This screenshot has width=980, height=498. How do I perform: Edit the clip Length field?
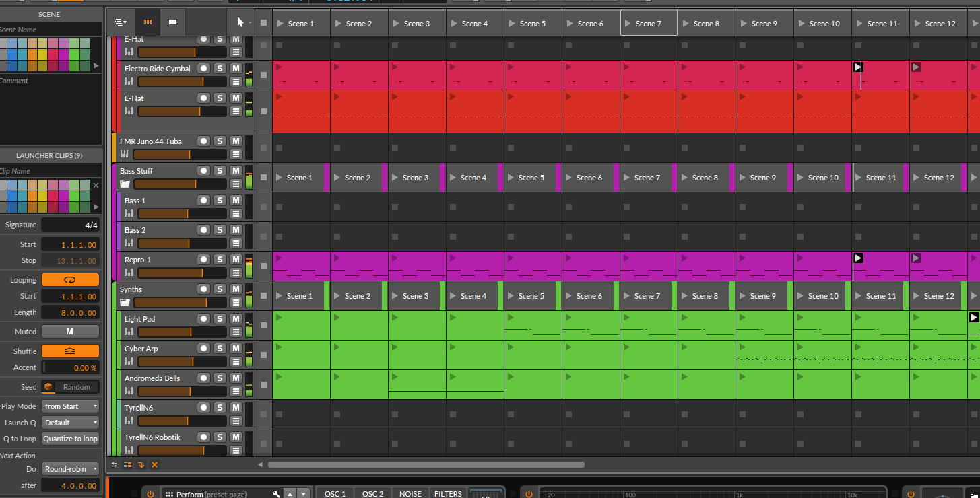(70, 312)
